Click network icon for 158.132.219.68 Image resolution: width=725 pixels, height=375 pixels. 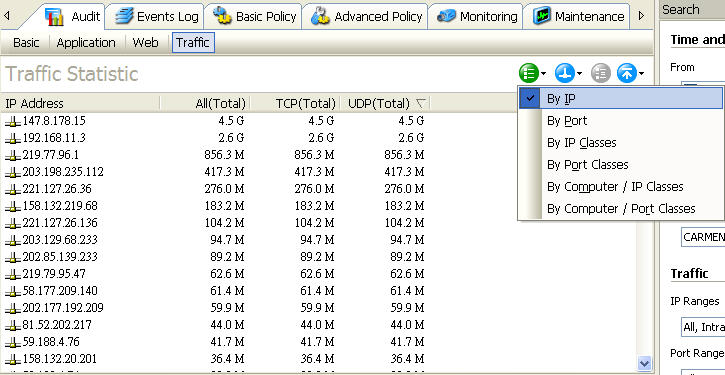click(13, 207)
